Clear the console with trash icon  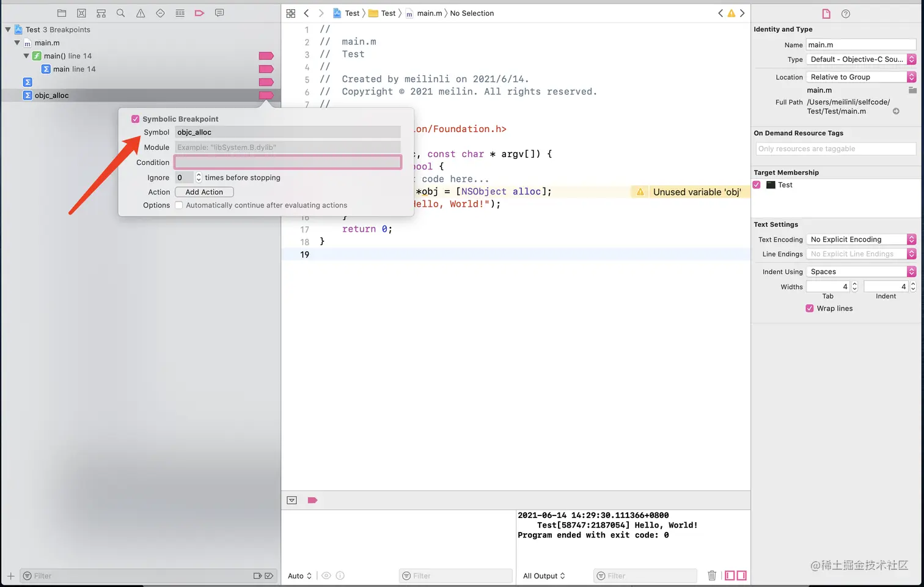pyautogui.click(x=712, y=575)
